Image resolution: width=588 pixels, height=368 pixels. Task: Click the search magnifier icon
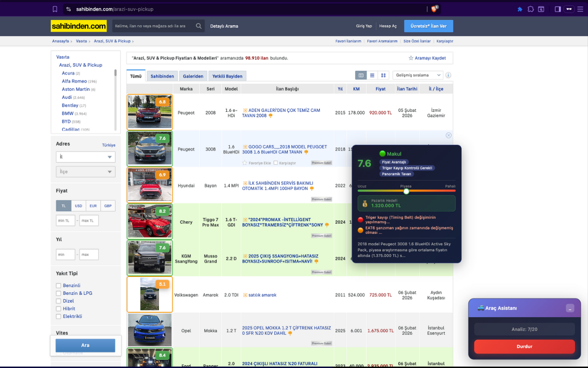(198, 26)
